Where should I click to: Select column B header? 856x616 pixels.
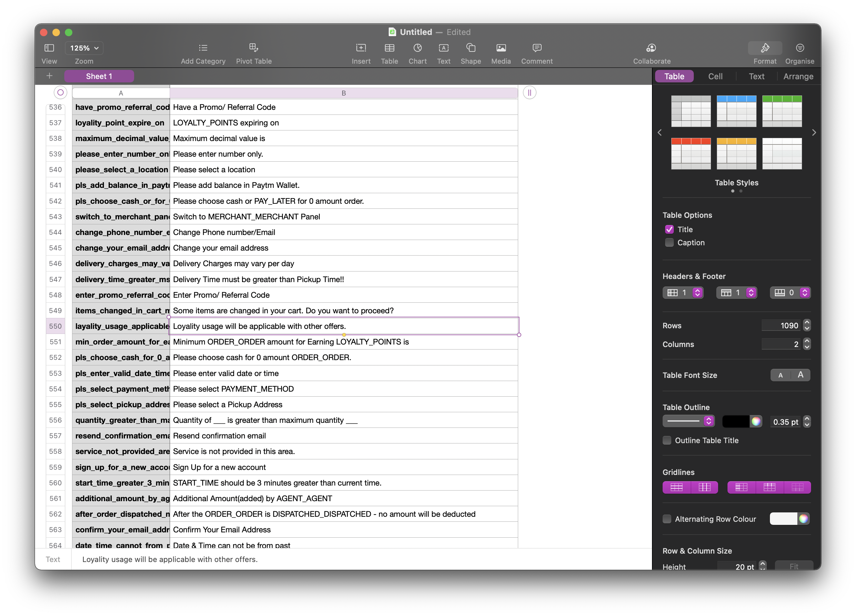343,93
